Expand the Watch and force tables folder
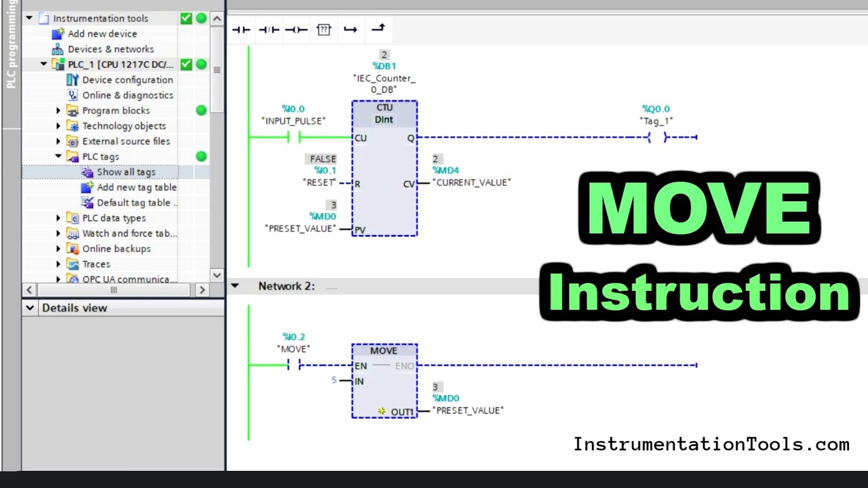 [58, 233]
